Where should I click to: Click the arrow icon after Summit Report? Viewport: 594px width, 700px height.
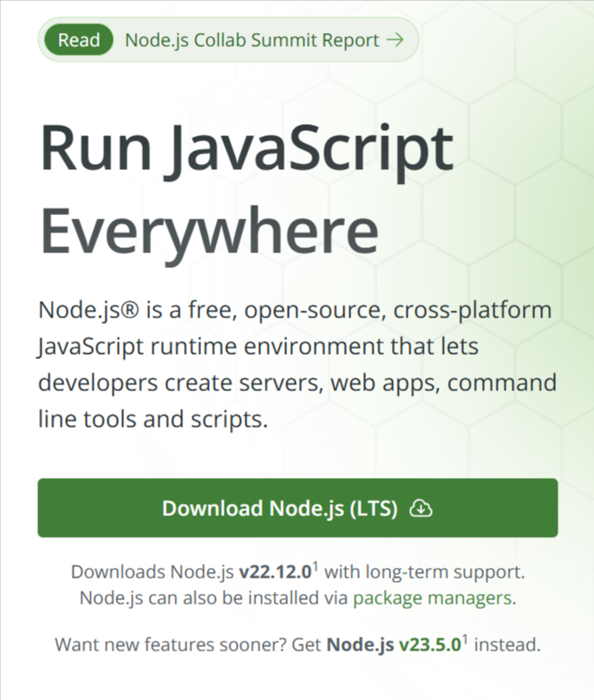click(x=395, y=40)
